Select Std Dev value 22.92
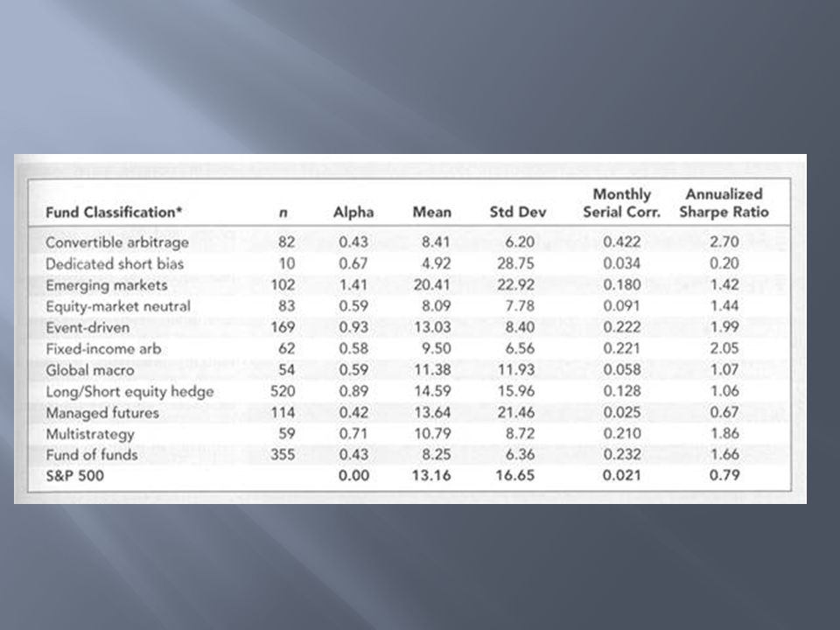The width and height of the screenshot is (840, 630). coord(516,284)
